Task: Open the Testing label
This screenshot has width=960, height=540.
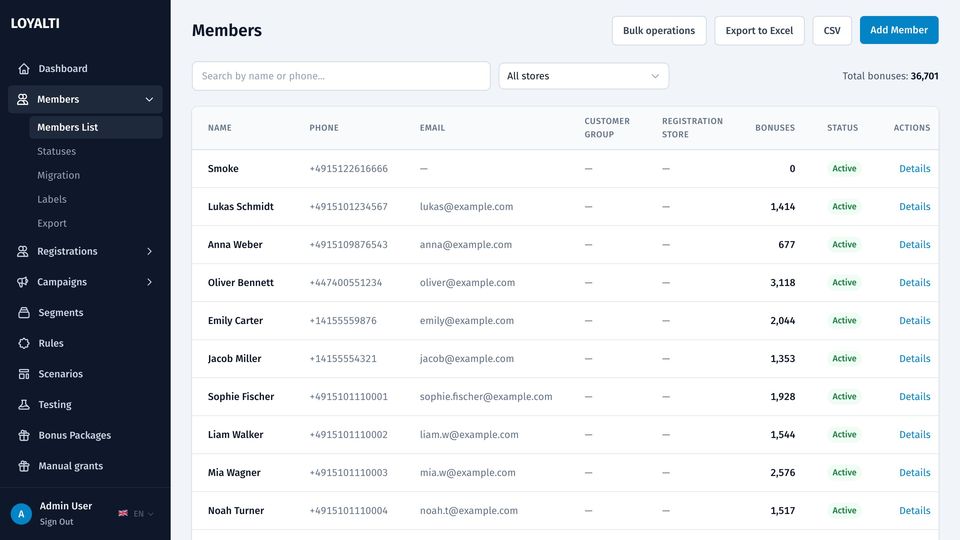Action: [55, 404]
